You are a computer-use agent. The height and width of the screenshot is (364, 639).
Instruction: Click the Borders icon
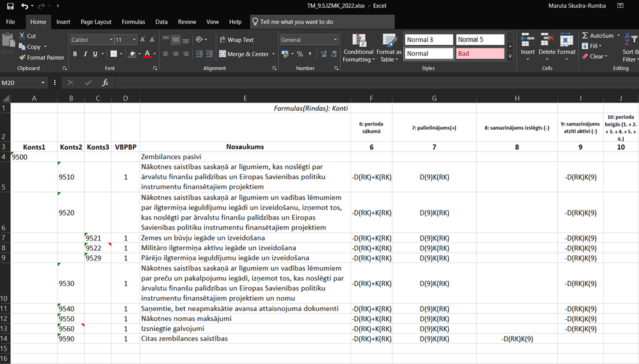click(x=114, y=54)
